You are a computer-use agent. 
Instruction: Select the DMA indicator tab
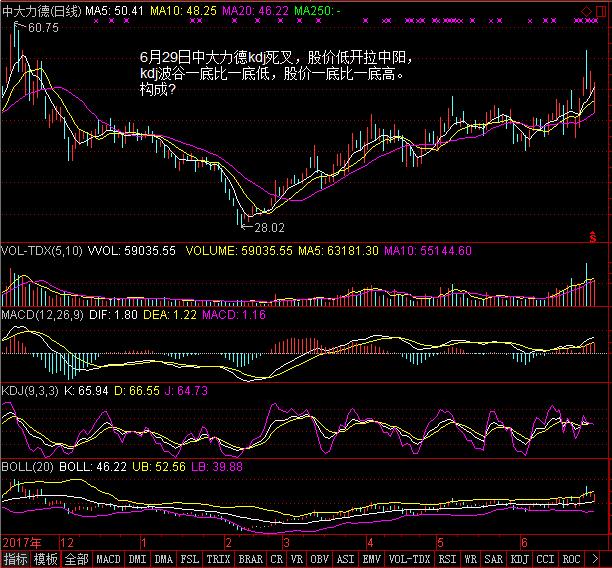164,559
